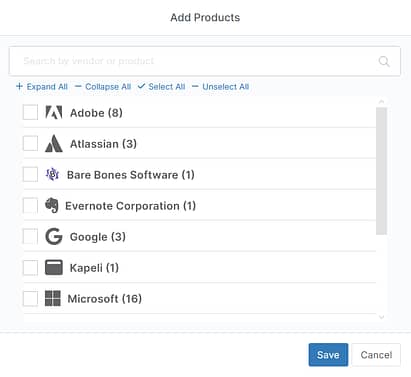The image size is (411, 377).
Task: Click the Kapeli vendor icon
Action: 54,268
